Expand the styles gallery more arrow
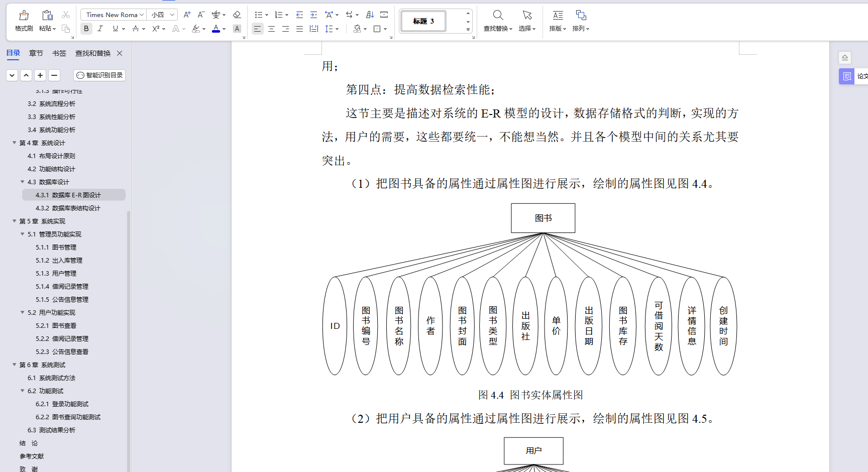 pyautogui.click(x=468, y=29)
